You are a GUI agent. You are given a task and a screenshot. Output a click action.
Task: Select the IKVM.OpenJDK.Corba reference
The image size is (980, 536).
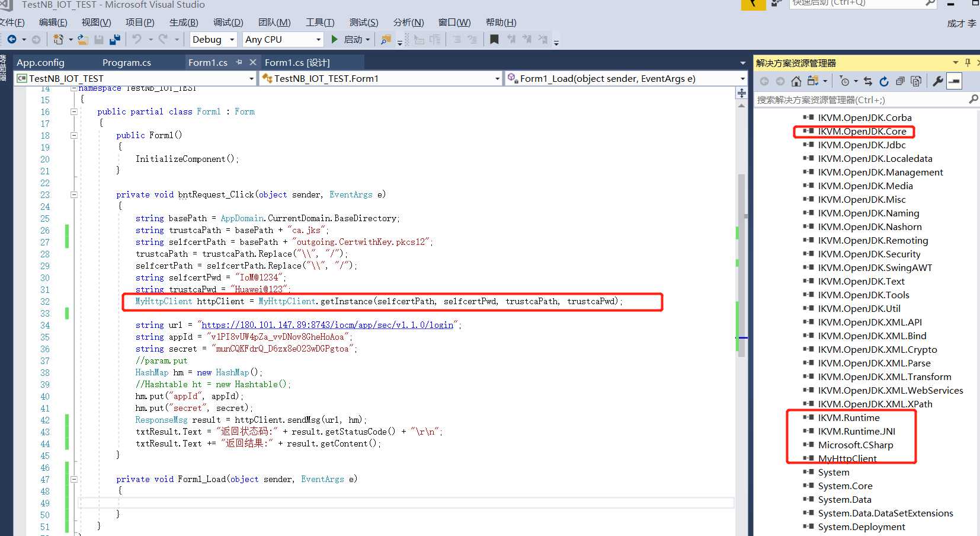[865, 117]
